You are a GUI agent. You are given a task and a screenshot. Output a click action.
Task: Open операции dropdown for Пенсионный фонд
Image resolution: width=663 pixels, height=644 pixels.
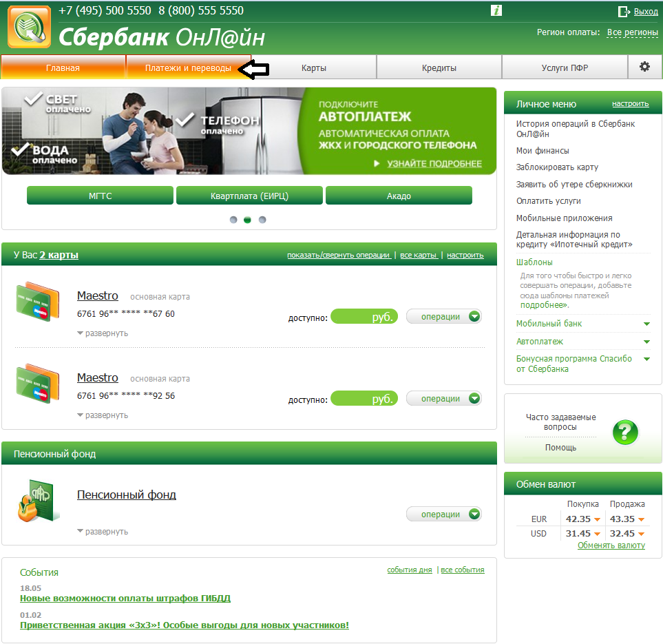443,514
